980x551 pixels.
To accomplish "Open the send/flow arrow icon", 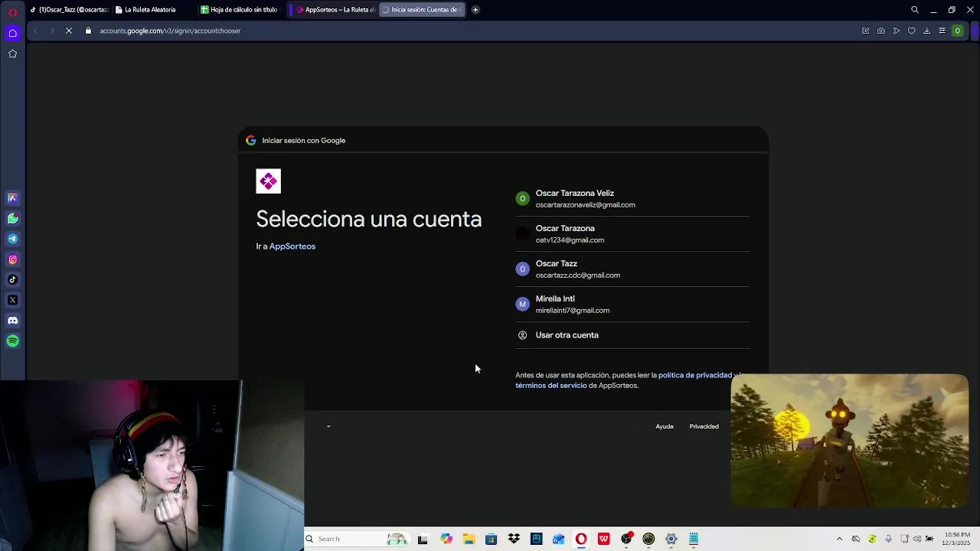I will (896, 31).
